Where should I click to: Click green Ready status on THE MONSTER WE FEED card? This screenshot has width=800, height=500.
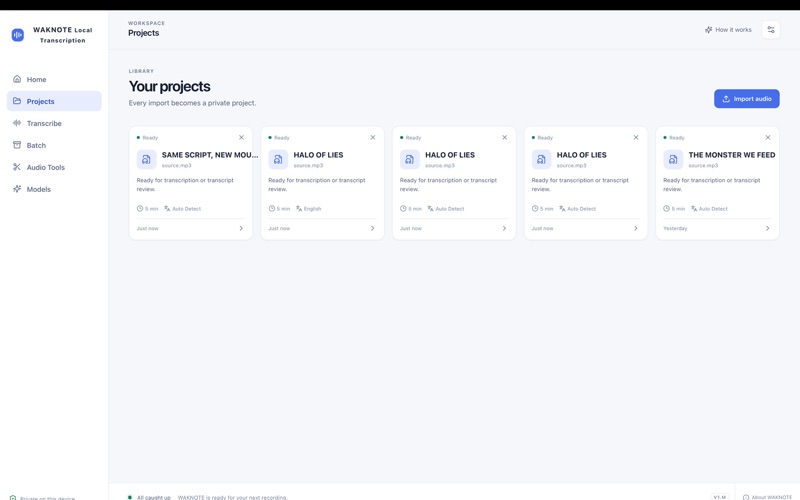click(674, 137)
